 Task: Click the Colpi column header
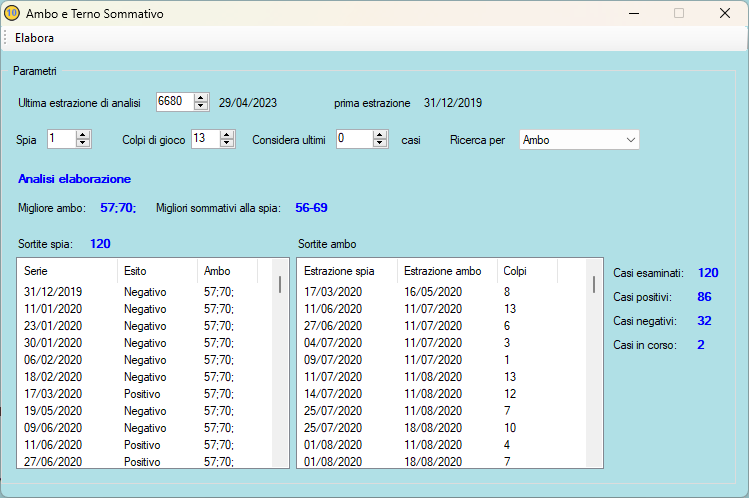coord(527,271)
